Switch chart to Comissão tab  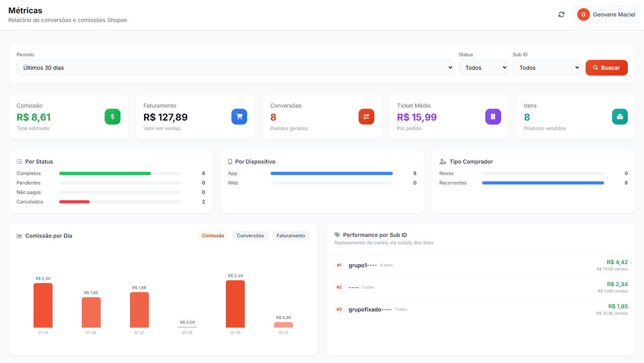pyautogui.click(x=213, y=236)
